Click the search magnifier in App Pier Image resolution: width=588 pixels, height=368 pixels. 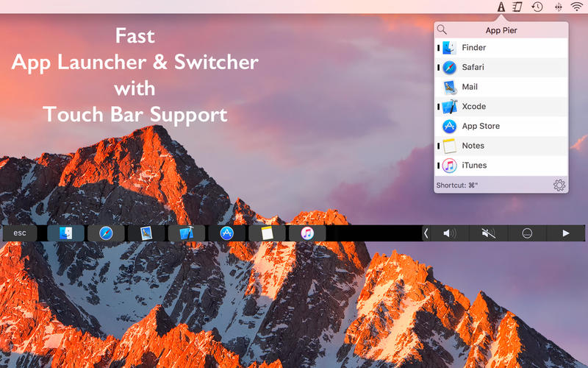[442, 30]
